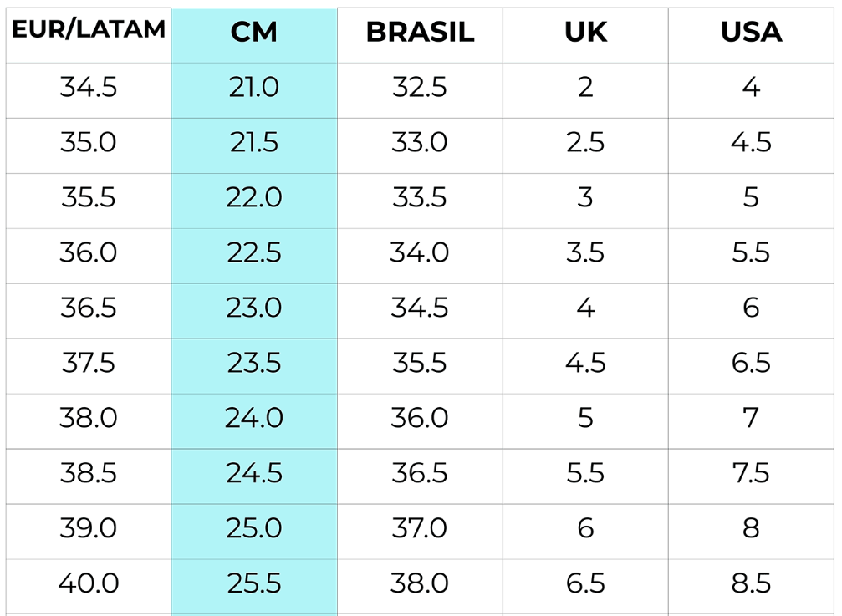Click the EUR/LATAM column header
Viewport: 842px width, 616px height.
coord(88,31)
